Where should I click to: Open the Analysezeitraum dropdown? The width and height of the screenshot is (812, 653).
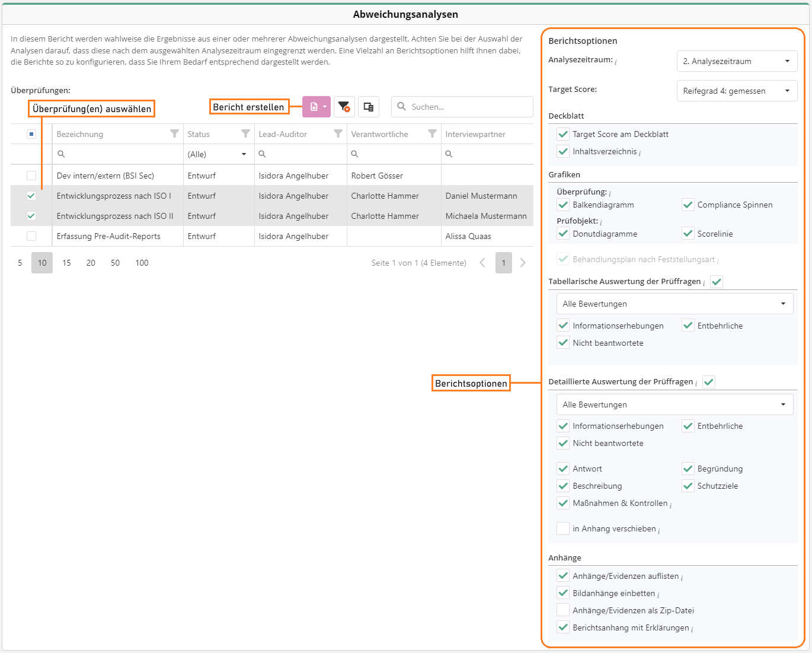pyautogui.click(x=737, y=61)
